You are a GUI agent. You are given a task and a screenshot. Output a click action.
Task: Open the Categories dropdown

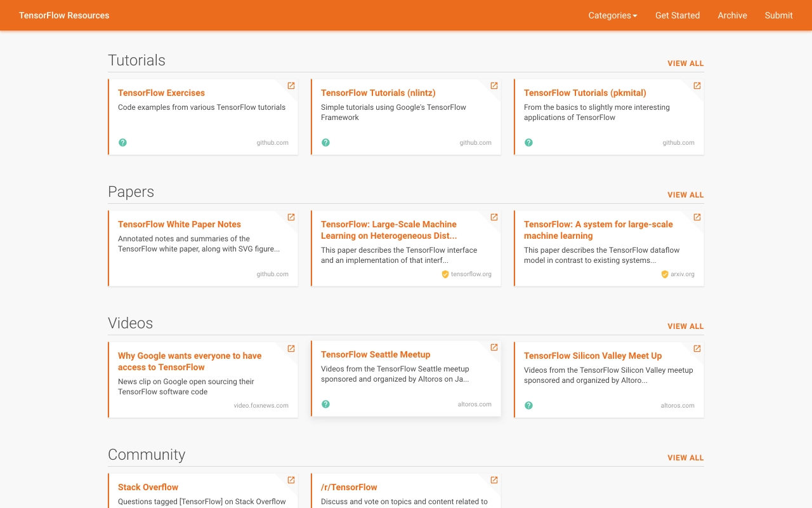612,15
